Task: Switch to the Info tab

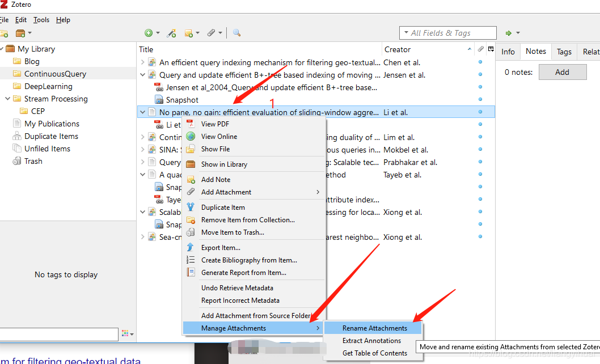Action: [x=508, y=52]
